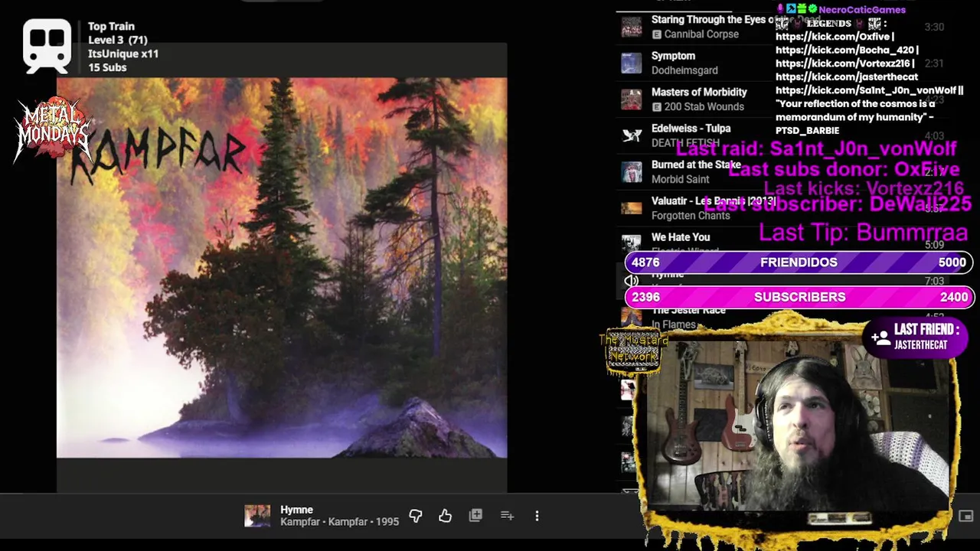
Task: Click Edelweiss - Tulpa thumbnail in queue
Action: 632,135
